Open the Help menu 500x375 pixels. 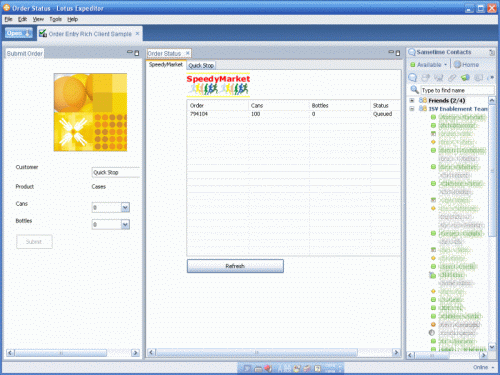72,19
